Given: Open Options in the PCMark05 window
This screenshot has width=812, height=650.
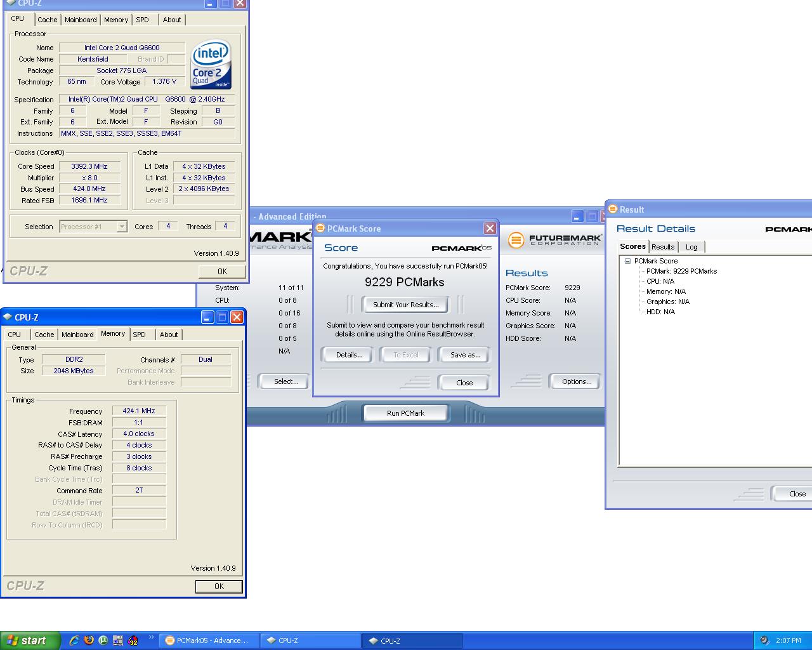Looking at the screenshot, I should [577, 381].
